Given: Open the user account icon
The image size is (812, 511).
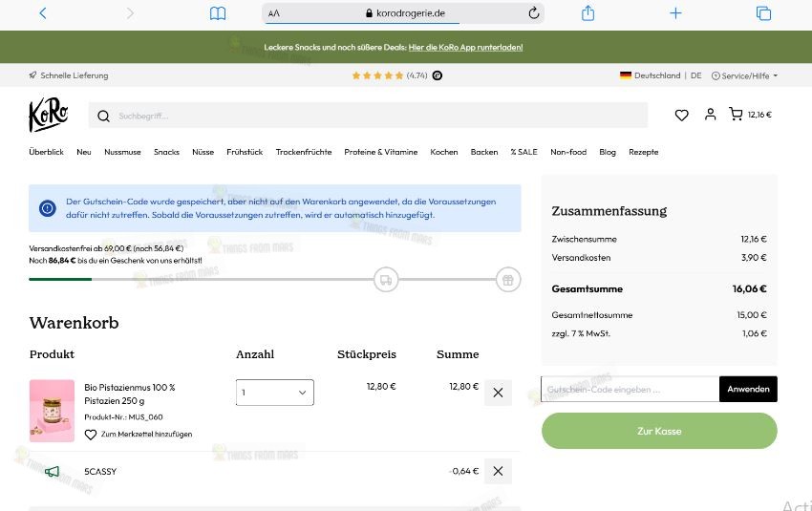Looking at the screenshot, I should 710,115.
